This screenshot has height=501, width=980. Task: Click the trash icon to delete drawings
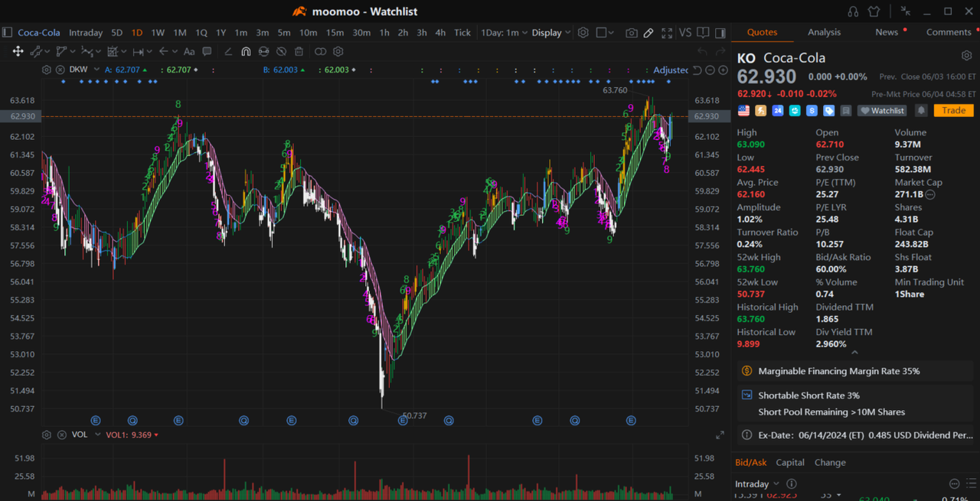point(299,51)
